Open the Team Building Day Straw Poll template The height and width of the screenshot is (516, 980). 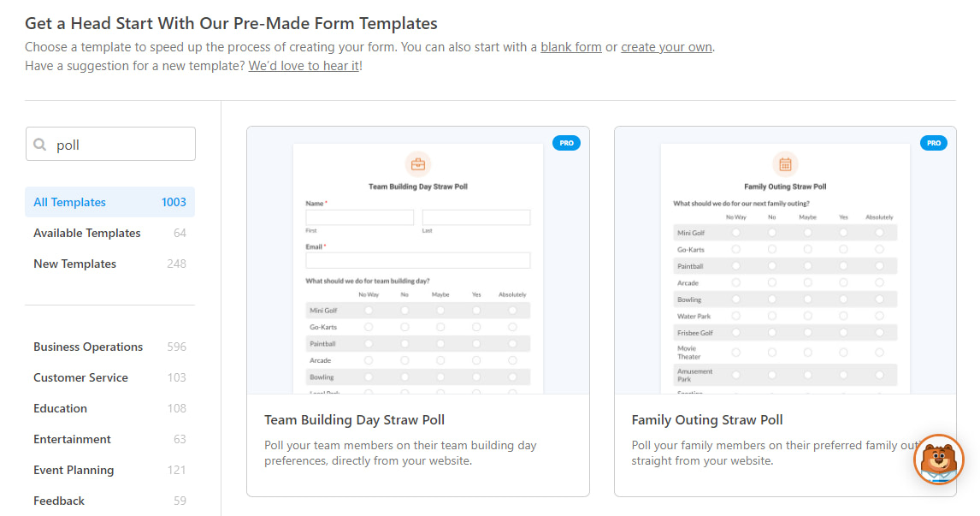click(x=354, y=419)
